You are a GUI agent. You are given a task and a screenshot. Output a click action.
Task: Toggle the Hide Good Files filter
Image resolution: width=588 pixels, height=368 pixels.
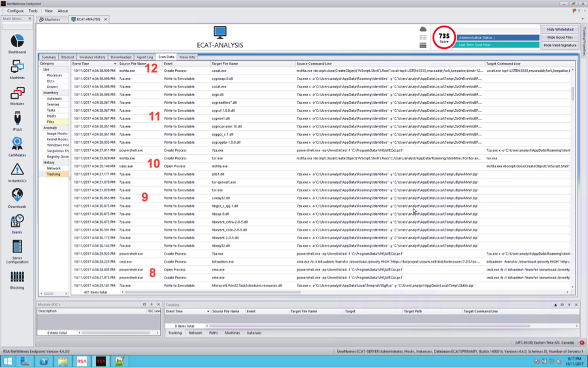(560, 37)
